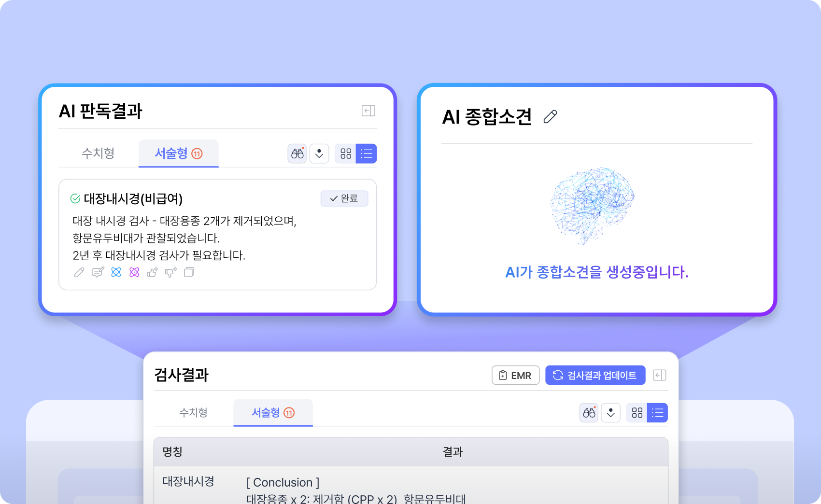
Task: Click the 항문유두비대가 관찰되었습니다 line
Action: point(146,238)
